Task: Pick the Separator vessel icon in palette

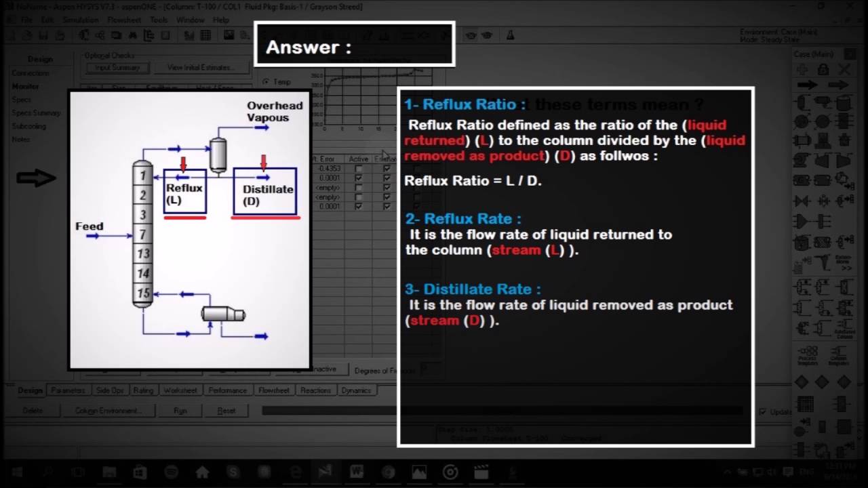Action: click(x=802, y=103)
